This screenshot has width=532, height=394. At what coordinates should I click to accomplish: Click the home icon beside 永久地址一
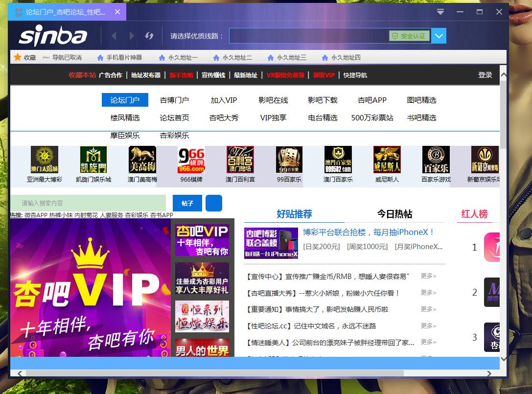162,57
